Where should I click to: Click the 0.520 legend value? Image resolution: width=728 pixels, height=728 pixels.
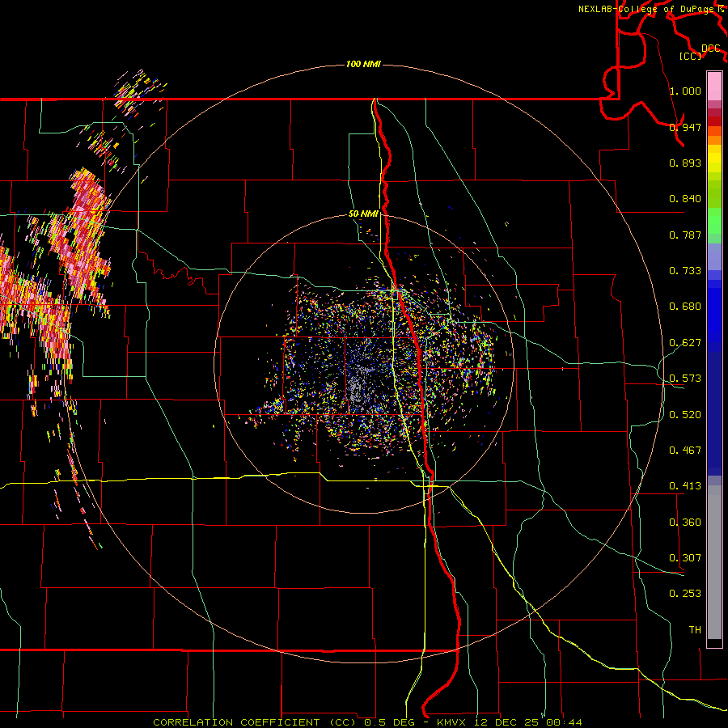(685, 414)
